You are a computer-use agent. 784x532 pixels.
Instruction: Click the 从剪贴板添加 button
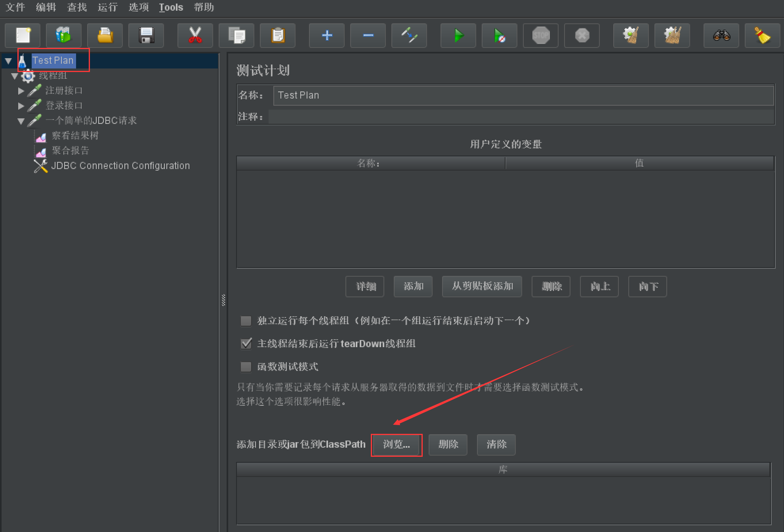click(x=482, y=286)
